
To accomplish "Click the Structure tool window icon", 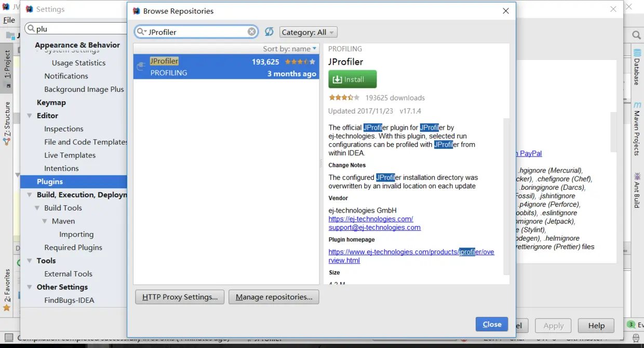I will pos(7,141).
